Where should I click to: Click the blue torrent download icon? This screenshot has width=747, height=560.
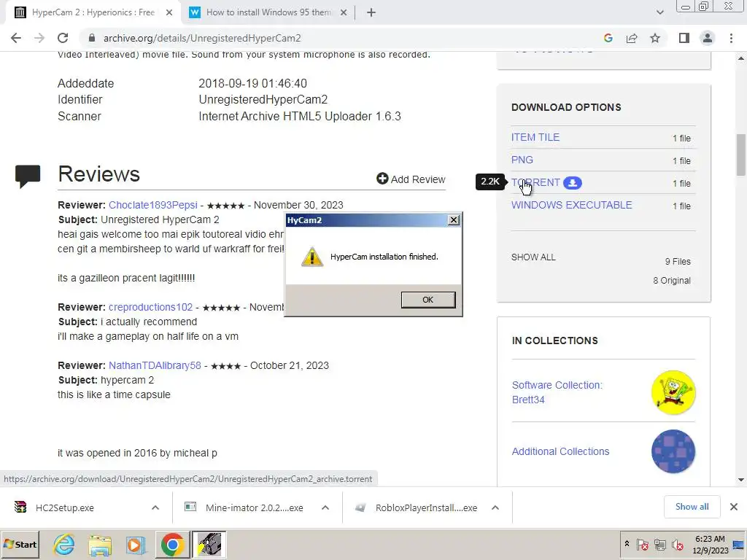[x=572, y=183]
